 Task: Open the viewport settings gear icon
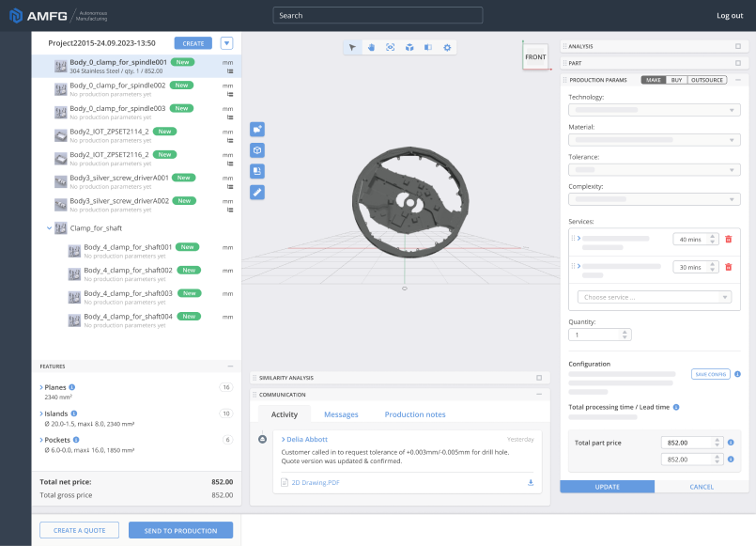(x=448, y=47)
